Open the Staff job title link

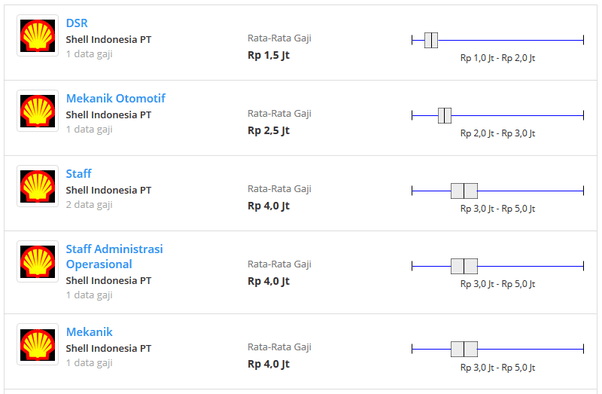[79, 174]
